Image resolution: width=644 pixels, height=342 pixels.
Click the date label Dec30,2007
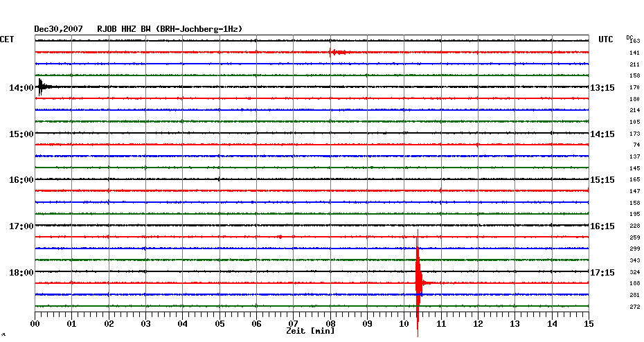58,29
